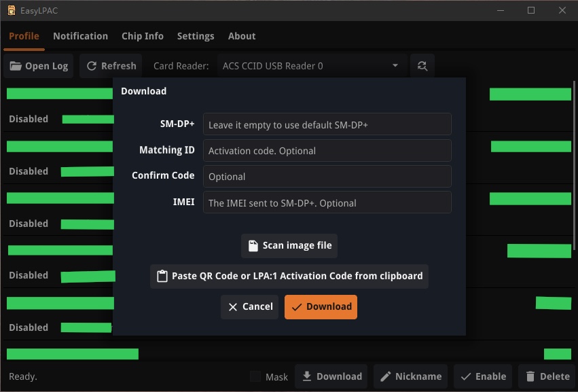Click the Delete trash button
This screenshot has height=392, width=578.
pyautogui.click(x=546, y=376)
